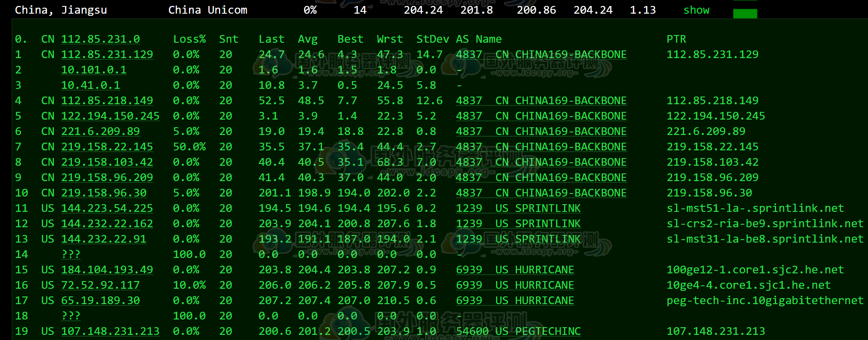Screen dimensions: 868x340
Task: Open hop 8 IP 219.158.103.42 link
Action: pyautogui.click(x=107, y=162)
